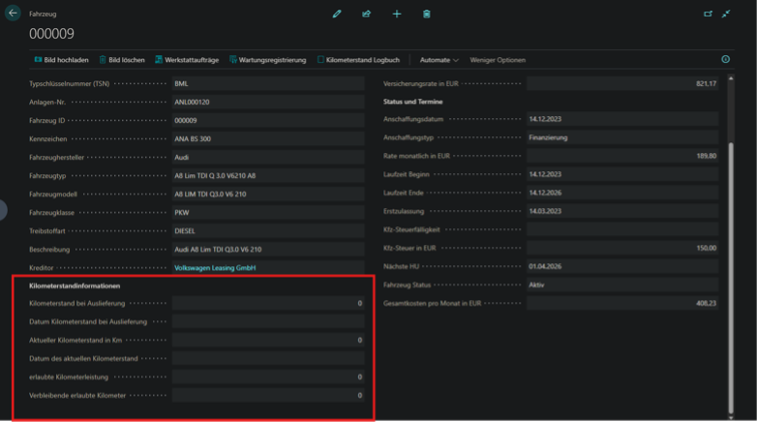Select the Fahrzeug Status field showing Aktiv
758x423 pixels.
pyautogui.click(x=620, y=286)
